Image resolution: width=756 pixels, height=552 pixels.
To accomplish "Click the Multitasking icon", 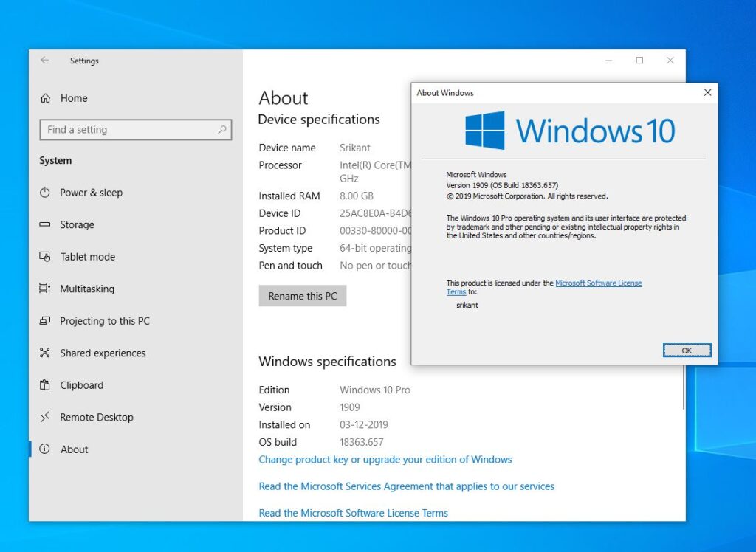I will click(45, 289).
